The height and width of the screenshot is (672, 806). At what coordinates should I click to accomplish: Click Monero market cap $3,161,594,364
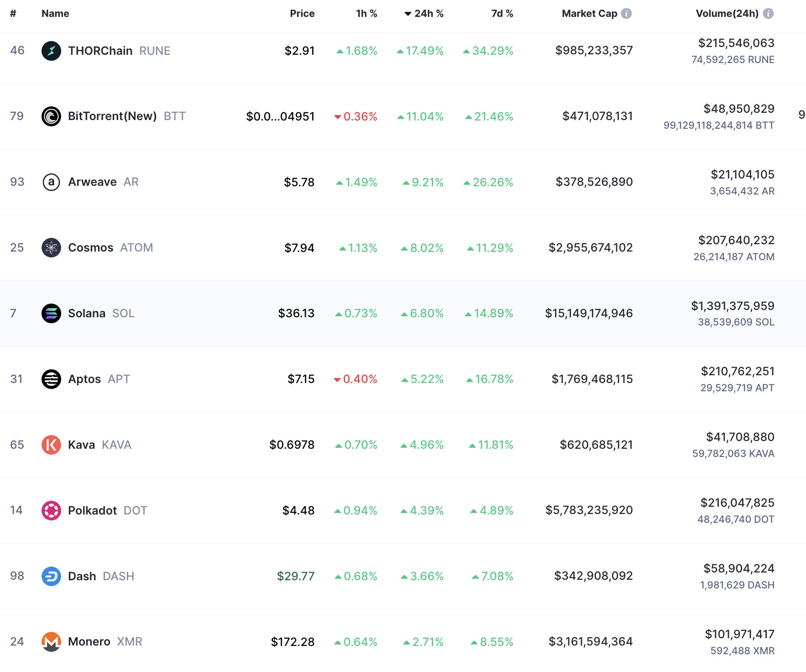point(591,641)
